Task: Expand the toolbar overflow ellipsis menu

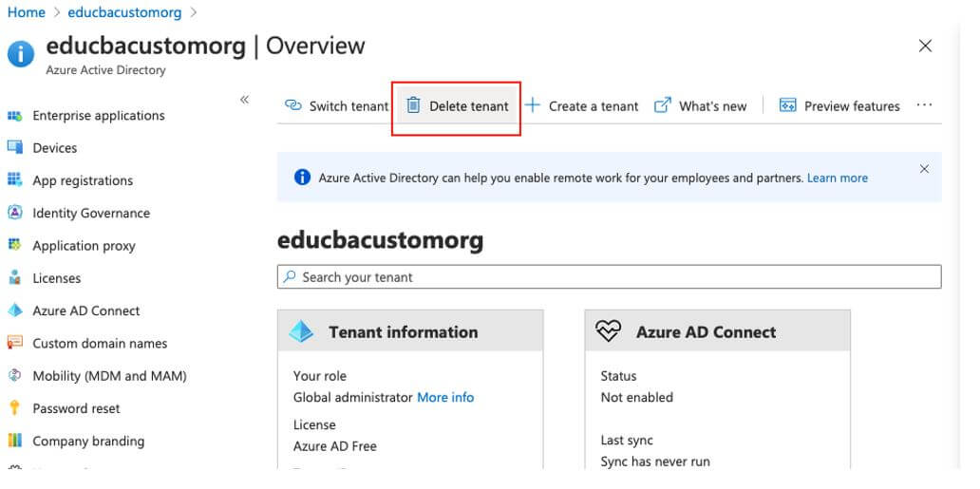Action: [924, 105]
